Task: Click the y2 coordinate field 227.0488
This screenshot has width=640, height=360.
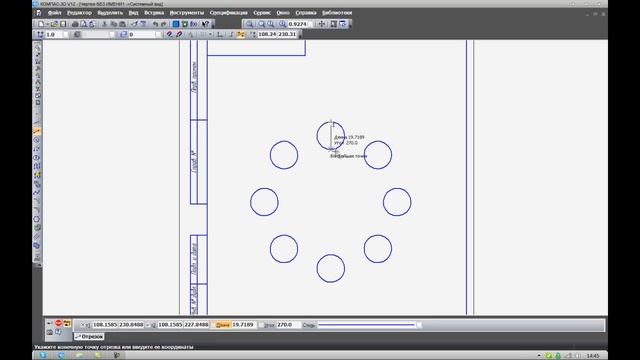Action: tap(196, 325)
